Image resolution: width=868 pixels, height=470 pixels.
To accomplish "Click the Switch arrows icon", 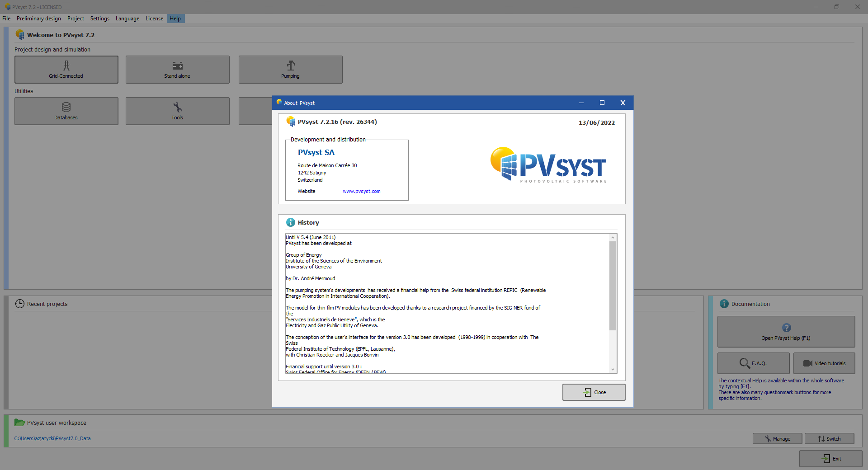I will 821,439.
